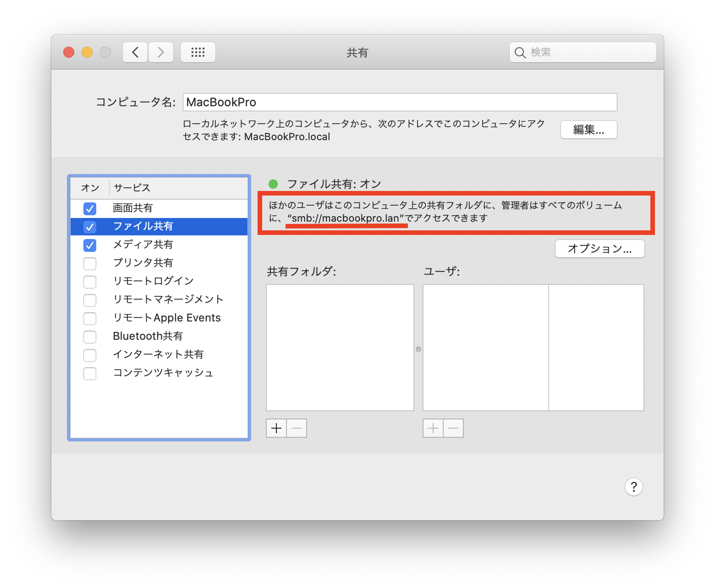The width and height of the screenshot is (715, 588).
Task: Click the 編集... button
Action: coord(589,130)
